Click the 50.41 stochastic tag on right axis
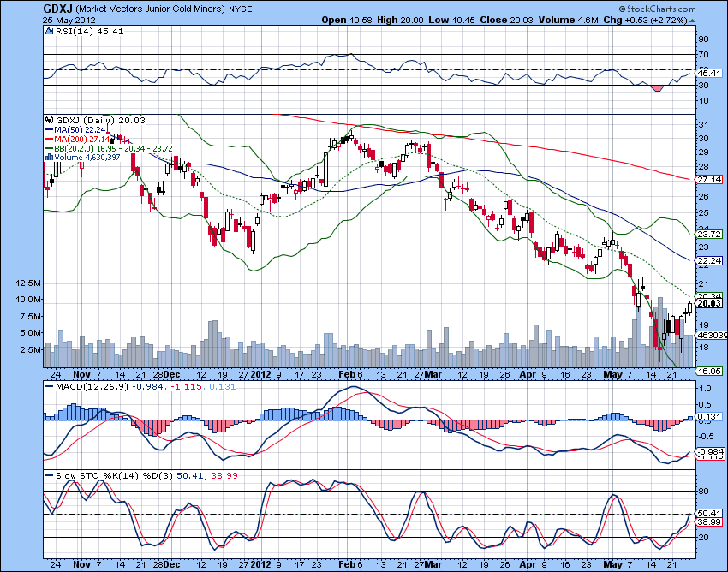The image size is (728, 572). coord(710,514)
